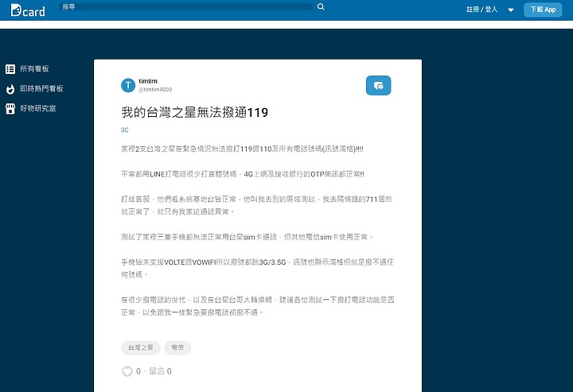Open the timtim author name
573x392 pixels.
click(x=148, y=81)
